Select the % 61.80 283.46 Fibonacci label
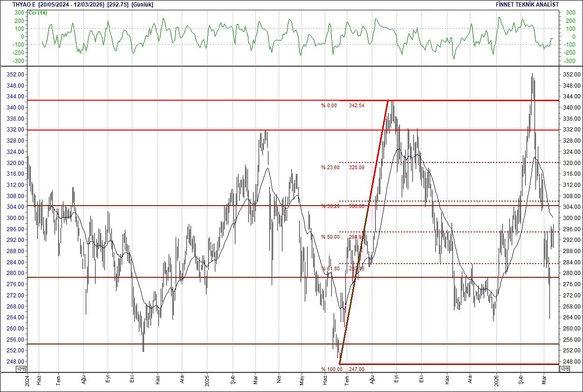 [x=343, y=268]
